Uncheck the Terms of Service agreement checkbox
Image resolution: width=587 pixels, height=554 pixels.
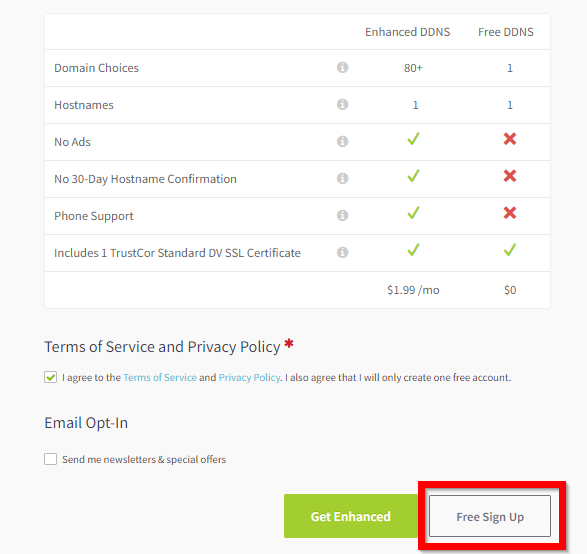[51, 377]
